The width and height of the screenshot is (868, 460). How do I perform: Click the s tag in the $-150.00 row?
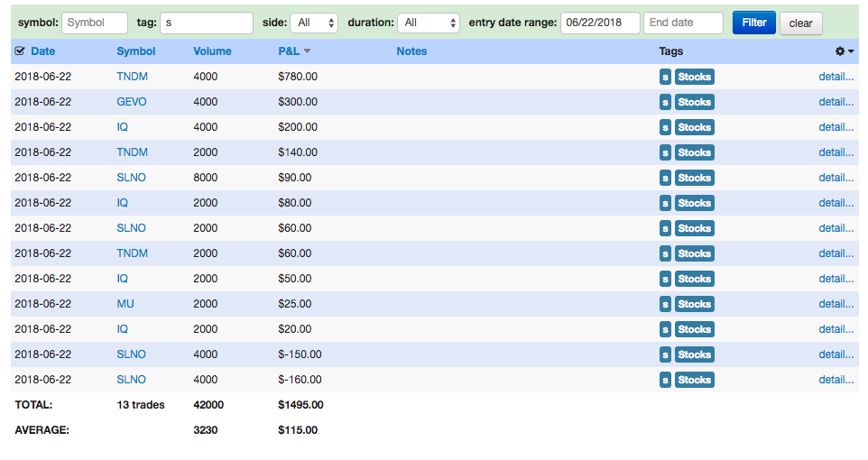pos(665,354)
